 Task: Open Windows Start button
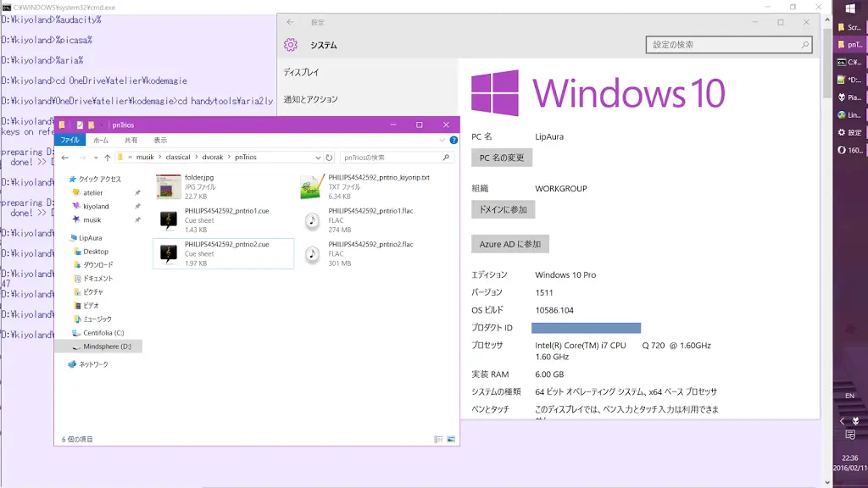tap(850, 8)
